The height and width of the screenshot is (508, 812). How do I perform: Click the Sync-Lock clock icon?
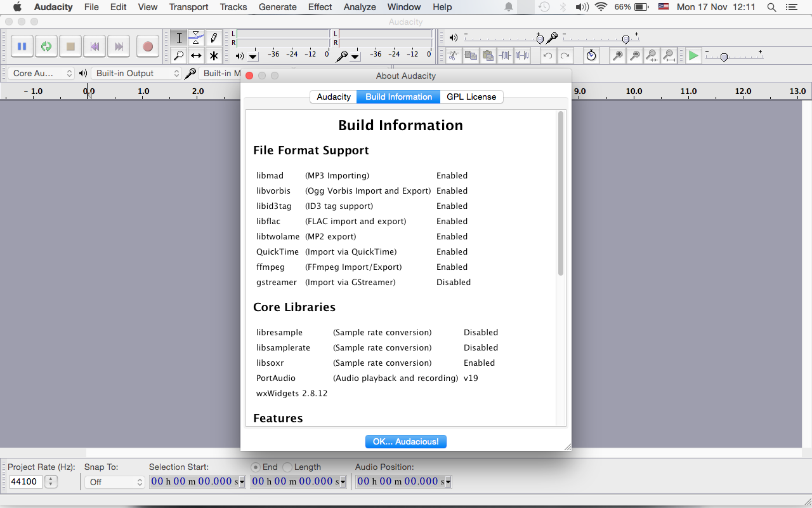[591, 55]
